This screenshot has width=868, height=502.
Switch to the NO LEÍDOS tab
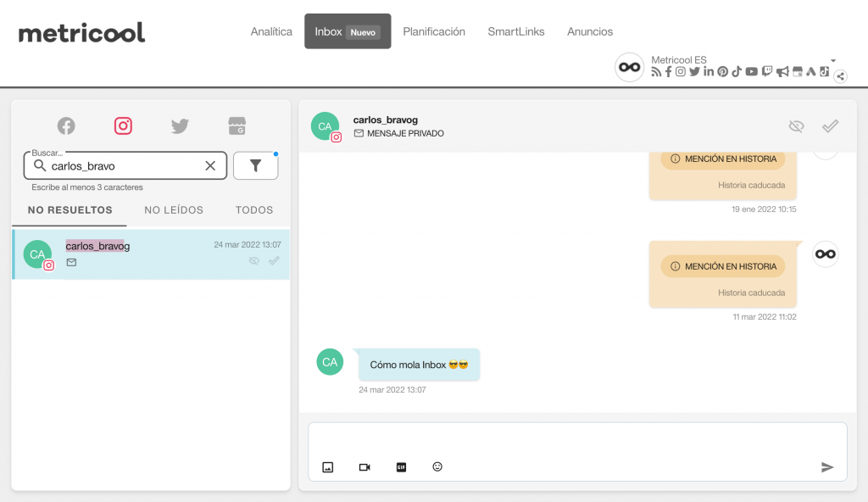[174, 210]
